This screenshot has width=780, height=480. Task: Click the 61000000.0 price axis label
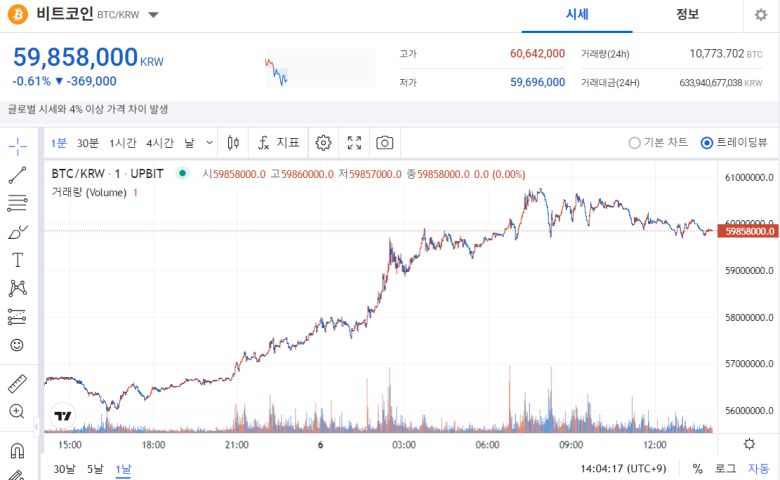749,178
